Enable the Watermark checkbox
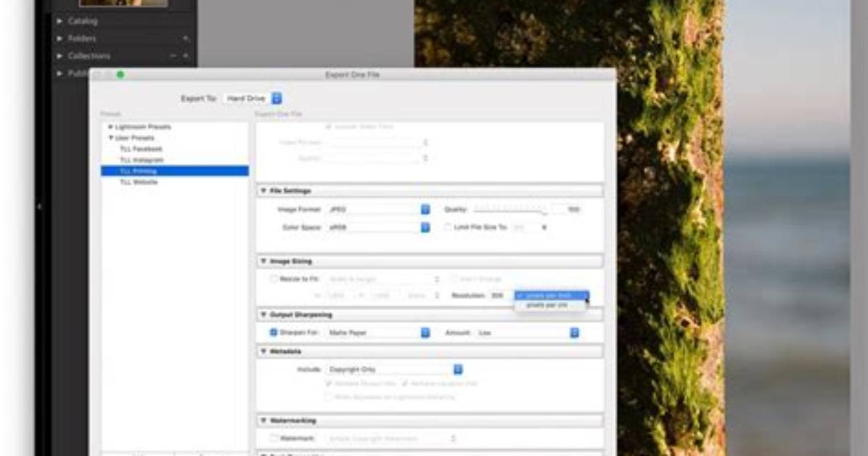Image resolution: width=868 pixels, height=456 pixels. pyautogui.click(x=274, y=439)
